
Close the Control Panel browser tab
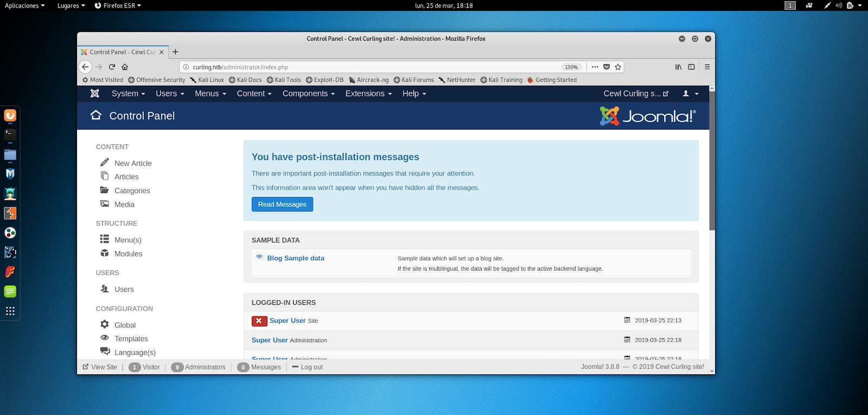click(x=162, y=52)
